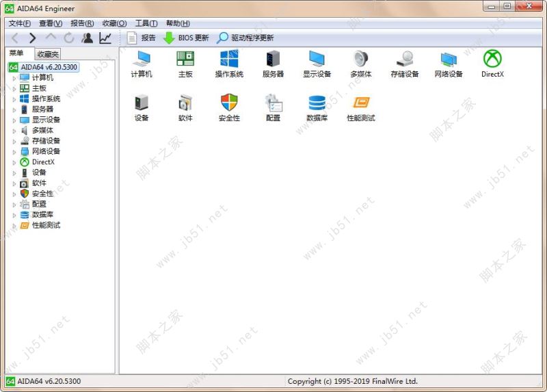Open the 查看(V) menu
Viewport: 547px width, 392px height.
pos(51,23)
